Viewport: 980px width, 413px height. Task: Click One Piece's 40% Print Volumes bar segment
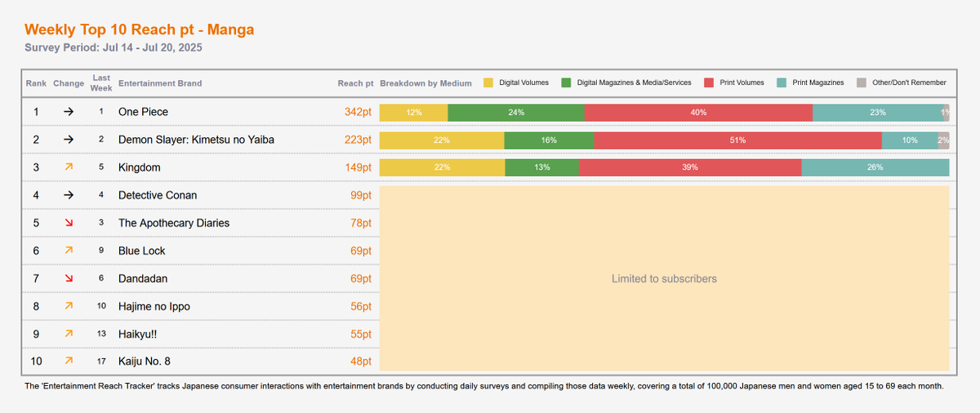[x=698, y=113]
